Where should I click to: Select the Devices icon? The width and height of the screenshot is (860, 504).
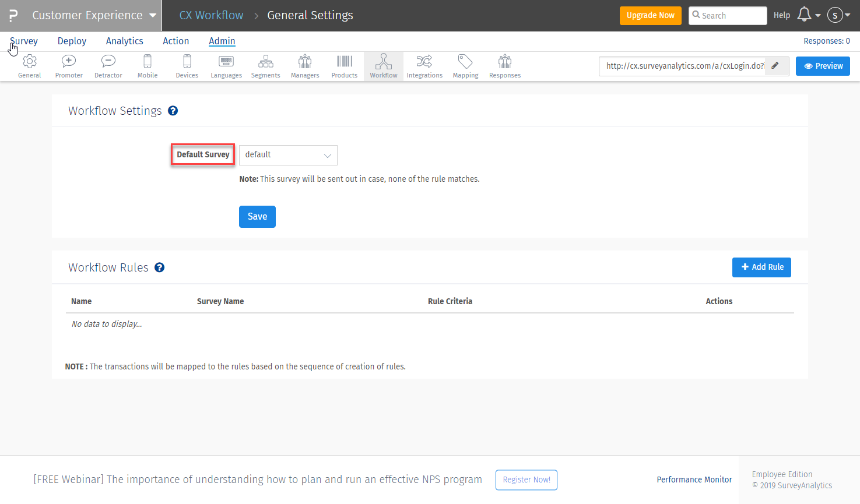187,66
